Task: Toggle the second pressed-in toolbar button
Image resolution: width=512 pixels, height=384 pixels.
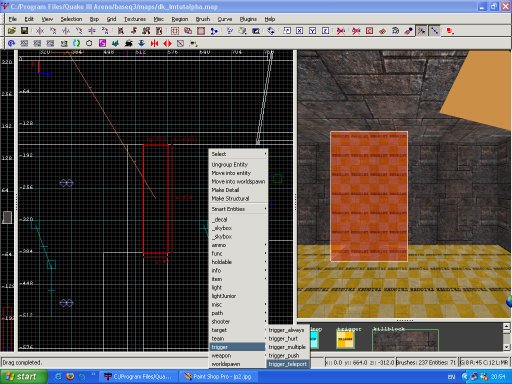Action: 435,31
